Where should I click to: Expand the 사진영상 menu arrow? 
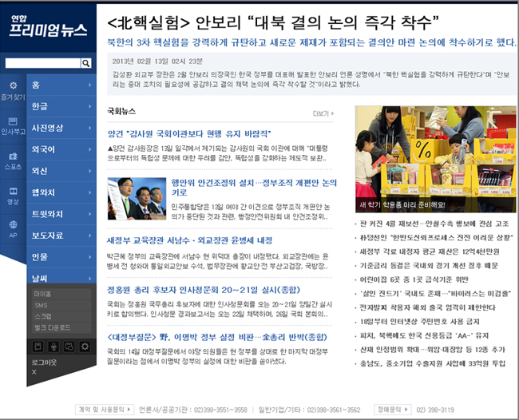(x=89, y=128)
